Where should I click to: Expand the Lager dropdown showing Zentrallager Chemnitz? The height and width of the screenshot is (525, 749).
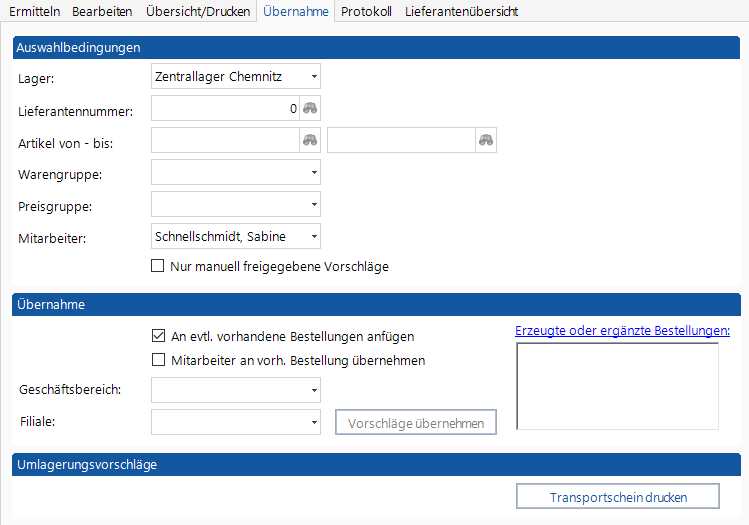pyautogui.click(x=313, y=76)
